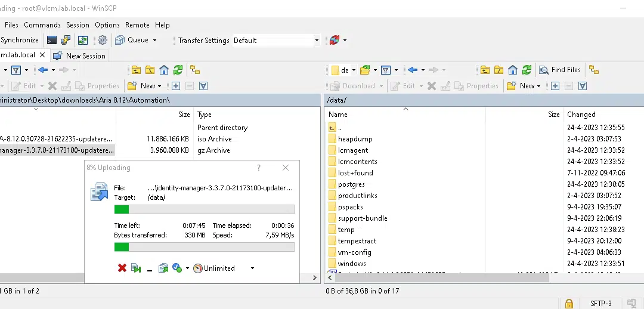Image resolution: width=644 pixels, height=309 pixels.
Task: Open the Session menu
Action: pos(78,25)
